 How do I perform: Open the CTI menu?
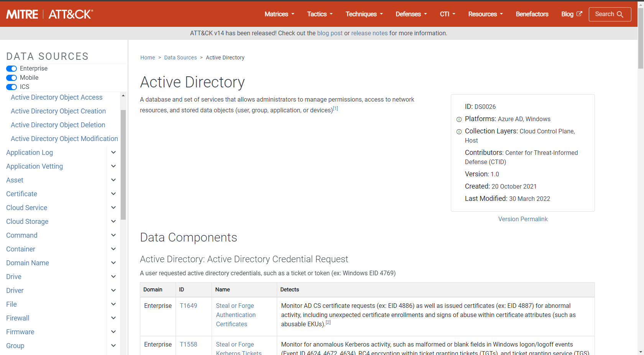click(448, 14)
